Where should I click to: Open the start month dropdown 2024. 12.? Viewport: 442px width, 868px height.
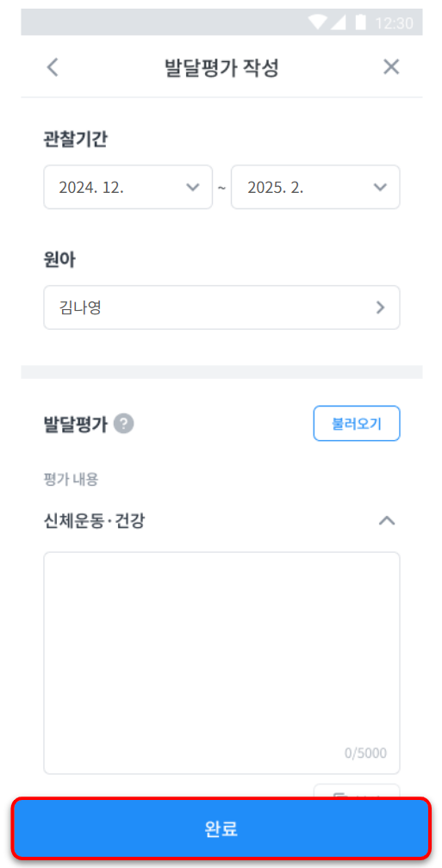click(x=128, y=187)
